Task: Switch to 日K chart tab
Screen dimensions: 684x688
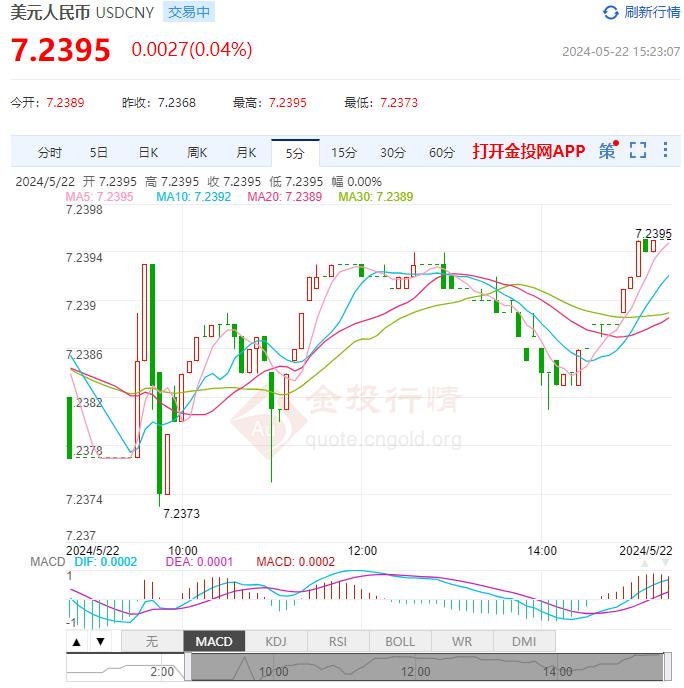Action: pyautogui.click(x=148, y=152)
